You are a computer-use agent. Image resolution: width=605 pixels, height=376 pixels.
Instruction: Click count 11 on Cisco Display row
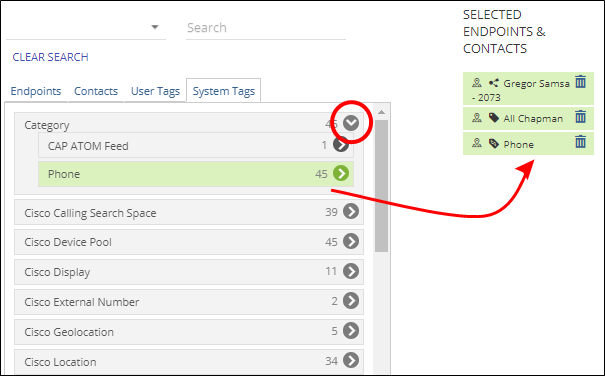331,271
